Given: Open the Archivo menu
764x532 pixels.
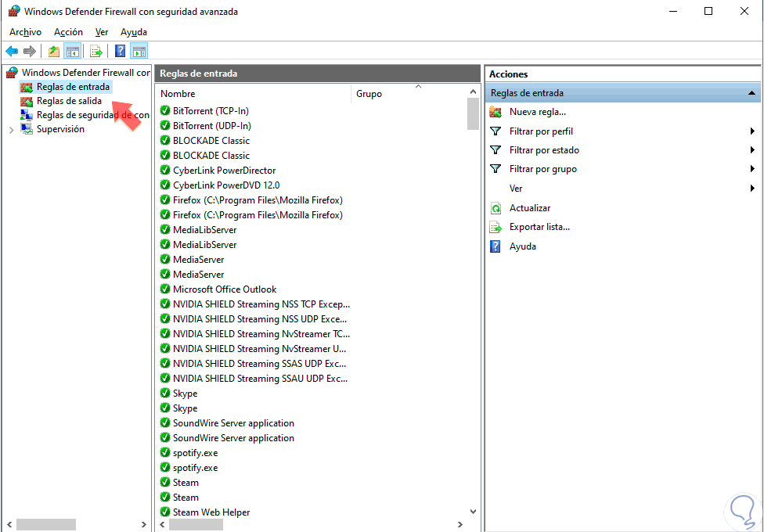Looking at the screenshot, I should coord(25,32).
